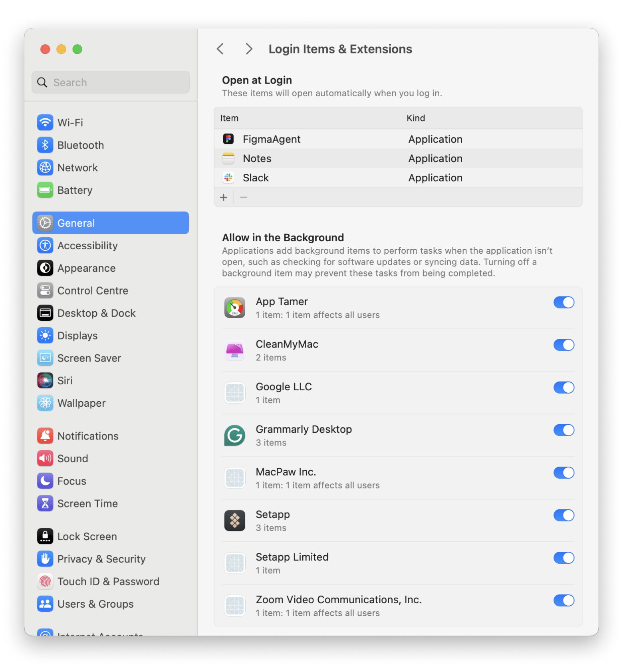Click the Grammarly Desktop G icon
The height and width of the screenshot is (672, 623).
[x=235, y=435]
